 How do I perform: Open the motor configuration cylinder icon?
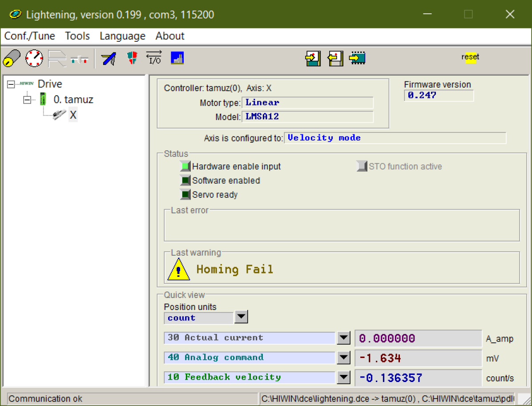[x=12, y=58]
